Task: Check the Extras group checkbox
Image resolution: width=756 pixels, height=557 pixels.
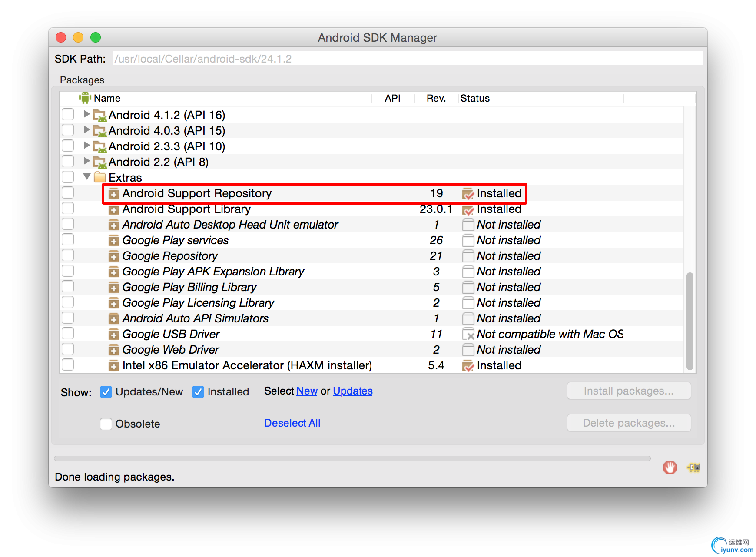Action: pos(68,177)
